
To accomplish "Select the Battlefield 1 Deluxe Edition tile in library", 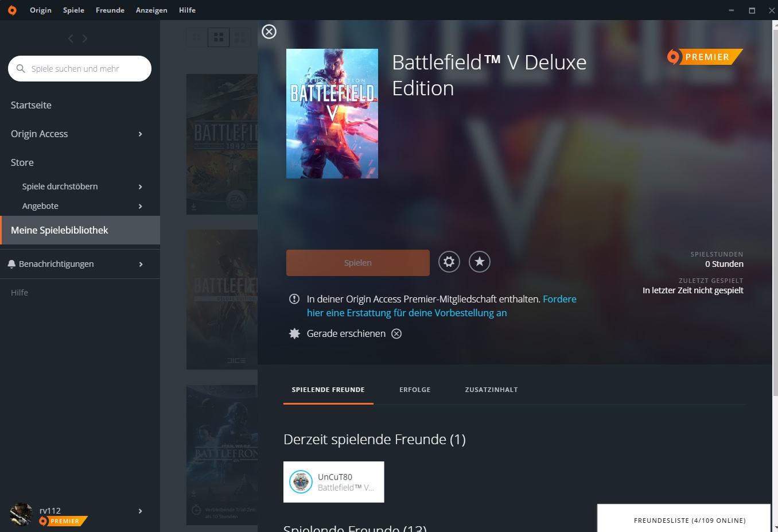I will tap(222, 300).
